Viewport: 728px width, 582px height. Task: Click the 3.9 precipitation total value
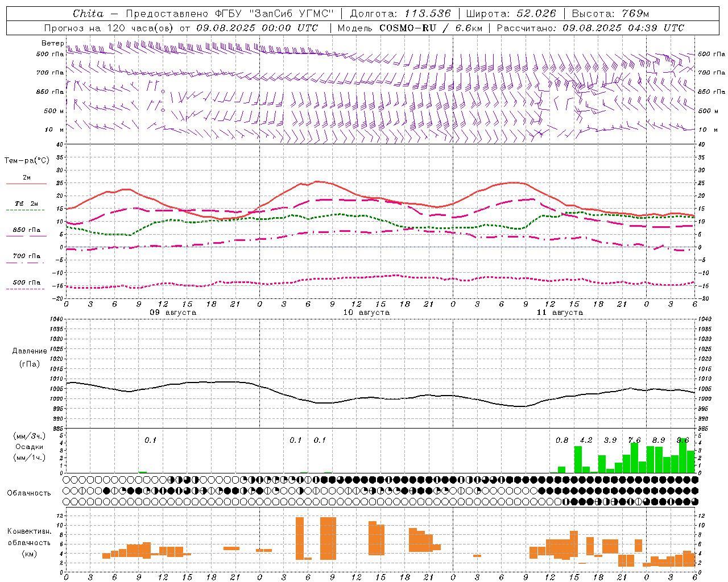pyautogui.click(x=610, y=440)
